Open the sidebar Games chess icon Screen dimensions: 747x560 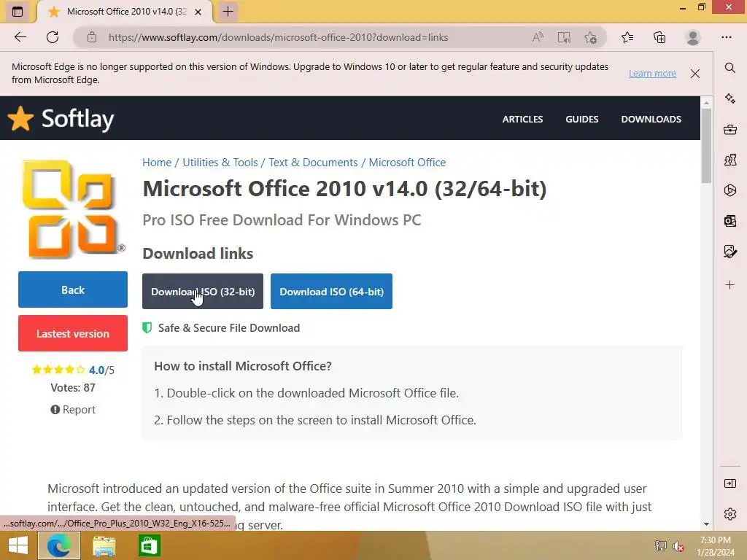point(729,160)
